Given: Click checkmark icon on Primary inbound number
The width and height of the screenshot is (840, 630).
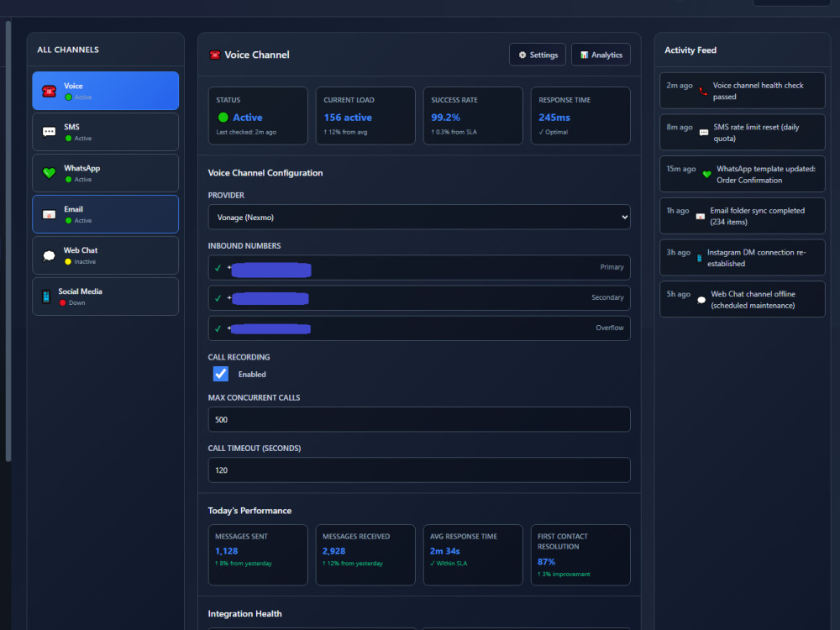Looking at the screenshot, I should click(218, 268).
